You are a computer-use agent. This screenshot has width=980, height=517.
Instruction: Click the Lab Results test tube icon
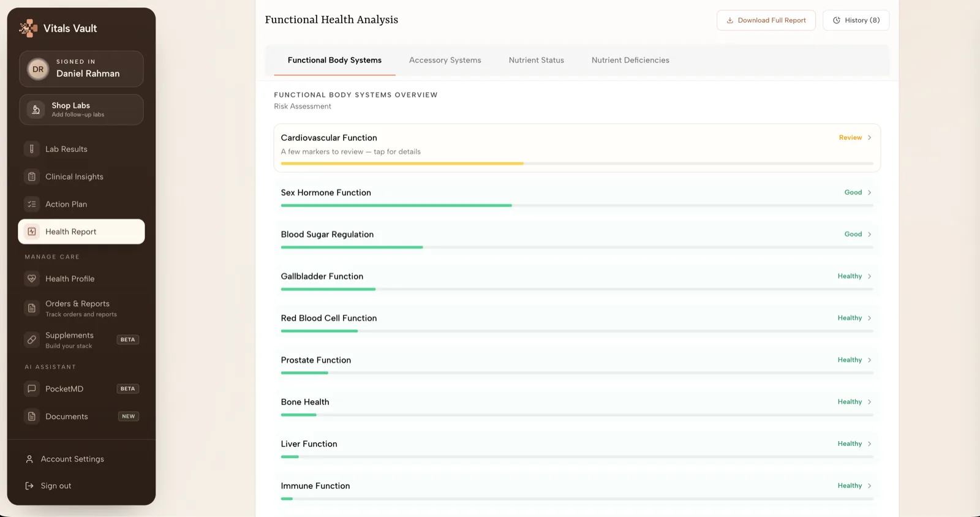(x=32, y=149)
